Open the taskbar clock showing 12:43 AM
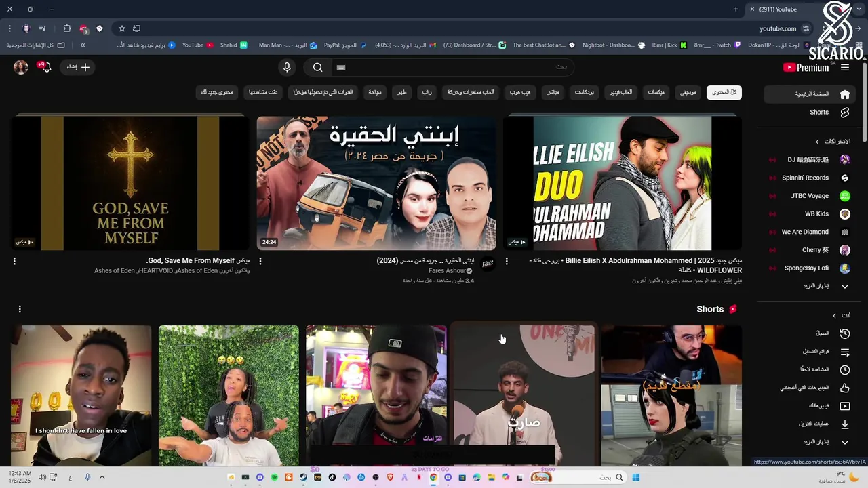The width and height of the screenshot is (868, 488). (x=20, y=477)
